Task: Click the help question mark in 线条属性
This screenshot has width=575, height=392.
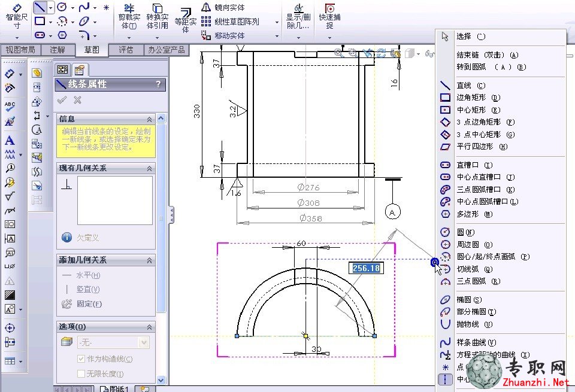Action: coord(158,84)
